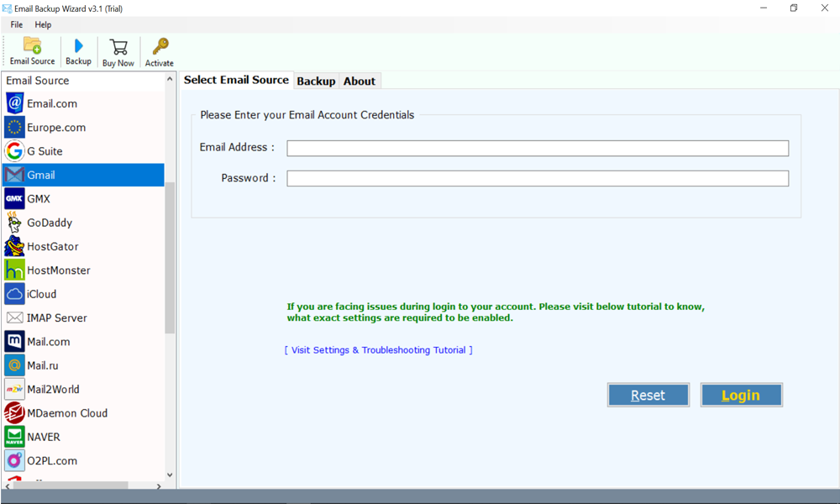Select the O2PL.com icon
The image size is (840, 504).
coord(14,460)
